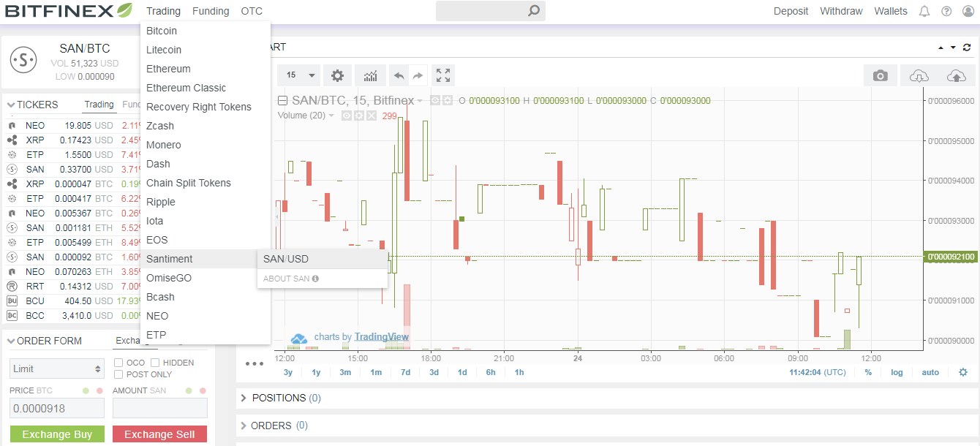Viewport: 980px width, 446px height.
Task: Take a chart snapshot with camera icon
Action: point(880,75)
